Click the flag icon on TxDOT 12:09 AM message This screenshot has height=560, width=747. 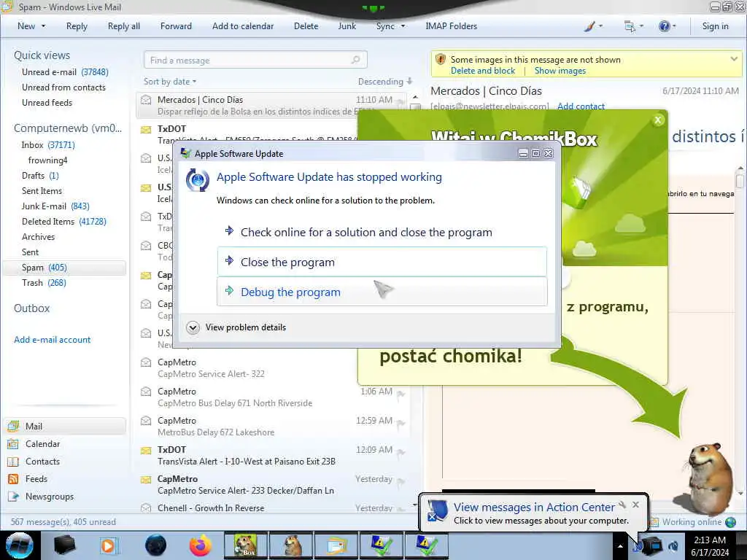(400, 452)
